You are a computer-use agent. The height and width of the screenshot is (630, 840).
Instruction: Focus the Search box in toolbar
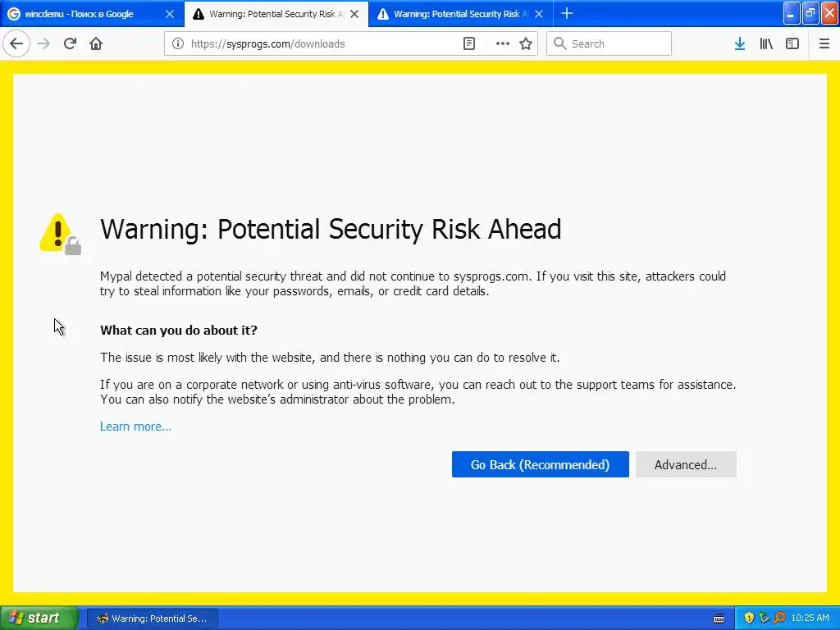tap(609, 44)
